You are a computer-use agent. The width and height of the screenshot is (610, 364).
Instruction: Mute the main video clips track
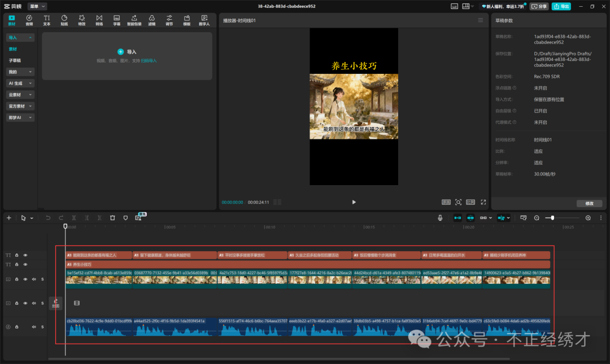pyautogui.click(x=34, y=279)
